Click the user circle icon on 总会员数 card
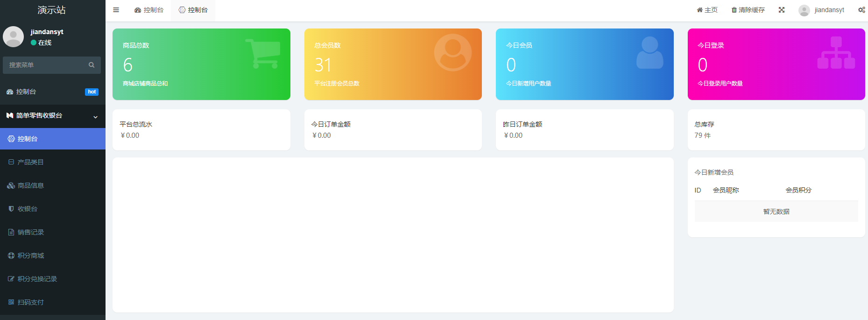The image size is (868, 320). pyautogui.click(x=453, y=52)
